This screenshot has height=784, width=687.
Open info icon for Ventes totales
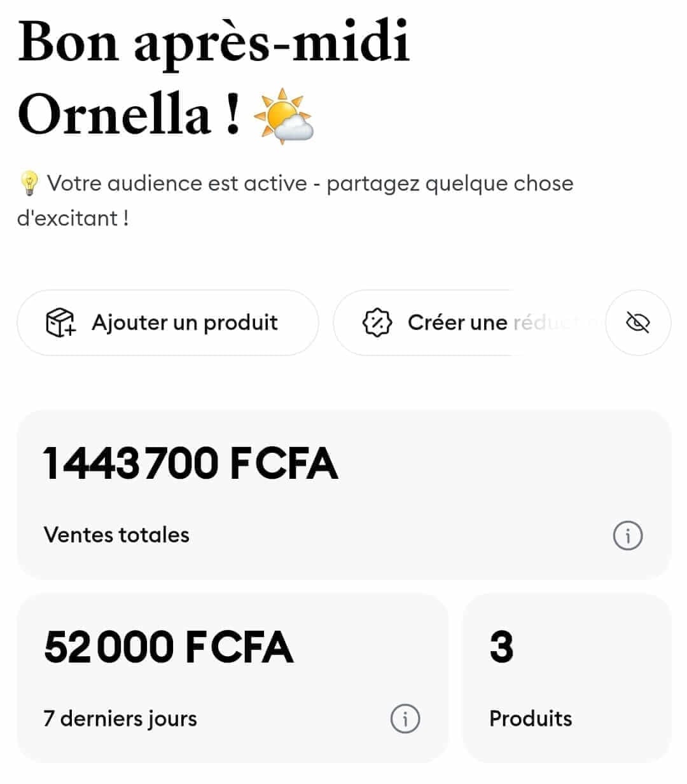627,535
